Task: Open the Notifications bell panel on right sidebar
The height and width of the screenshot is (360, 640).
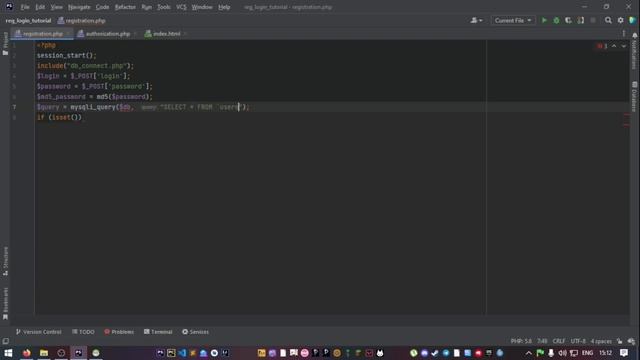Action: click(x=634, y=51)
